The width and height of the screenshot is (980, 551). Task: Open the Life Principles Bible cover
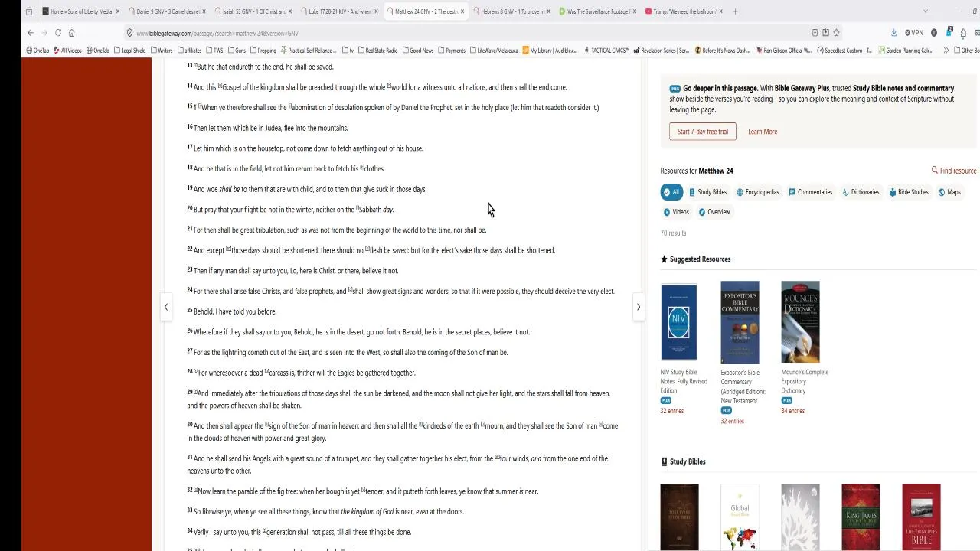[921, 517]
